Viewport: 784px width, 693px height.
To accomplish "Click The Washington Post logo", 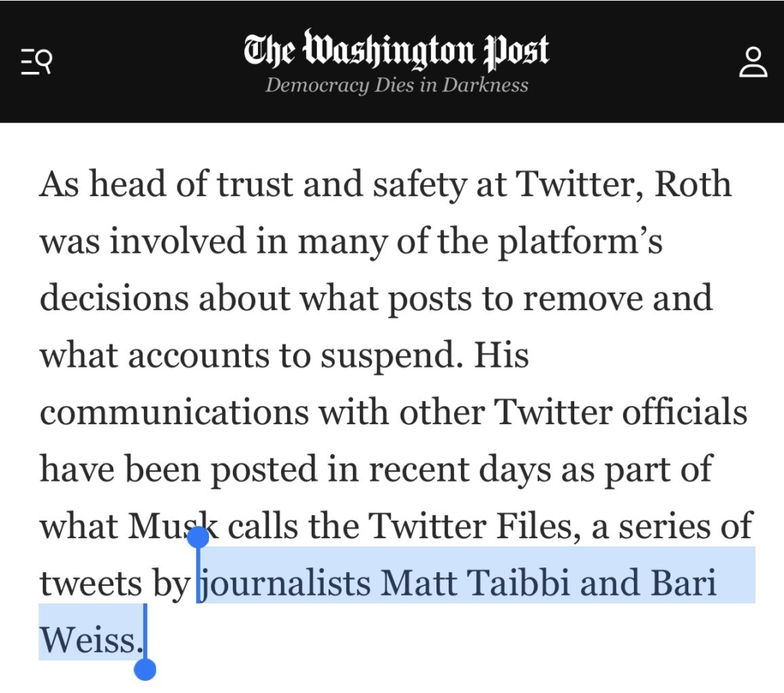I will click(396, 49).
